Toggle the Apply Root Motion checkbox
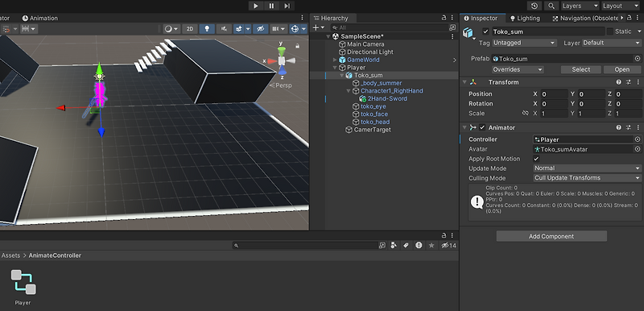Screen dimensions: 644x311 536,159
